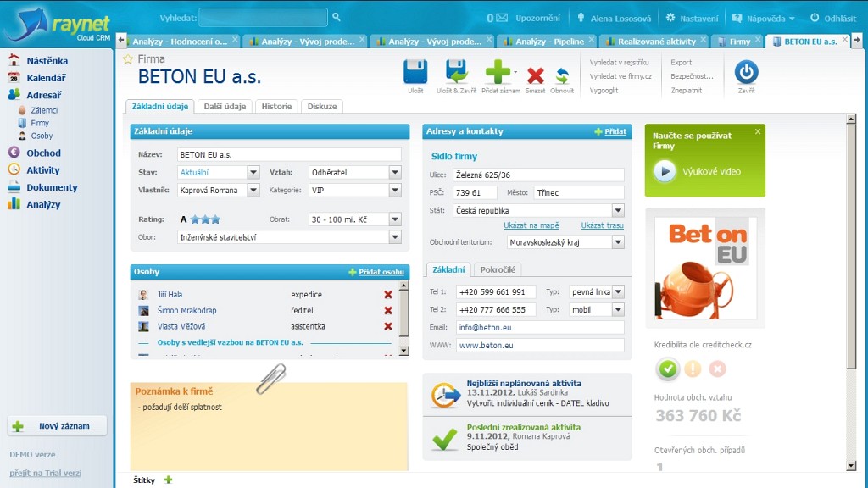Switch to the Další údaje tab
Screen dimensions: 868x488
click(x=225, y=106)
